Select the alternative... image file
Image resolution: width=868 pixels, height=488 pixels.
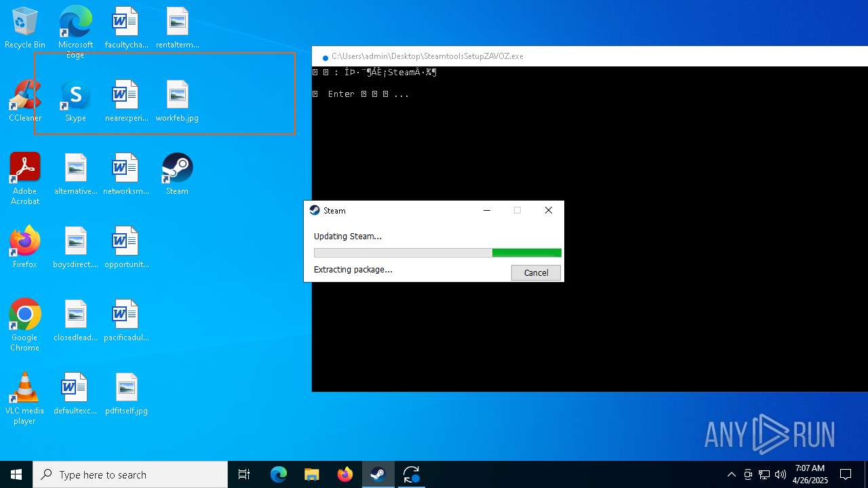(75, 174)
